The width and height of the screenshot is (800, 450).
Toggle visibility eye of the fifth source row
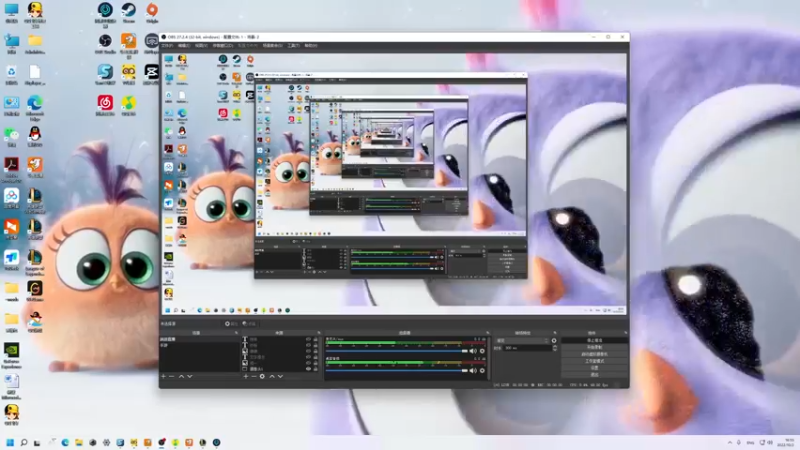click(308, 363)
